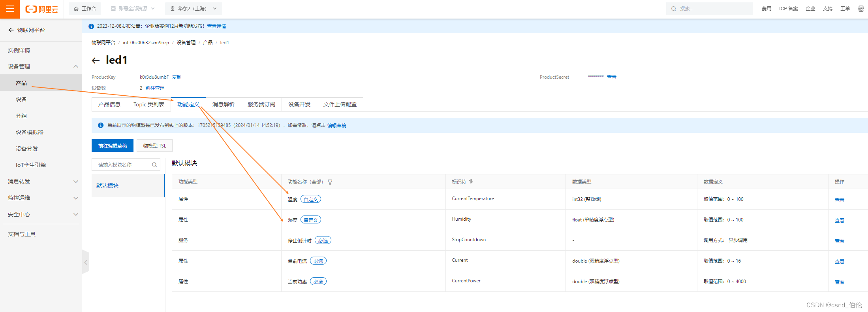Click the top-right cloud shell icon

point(861,9)
